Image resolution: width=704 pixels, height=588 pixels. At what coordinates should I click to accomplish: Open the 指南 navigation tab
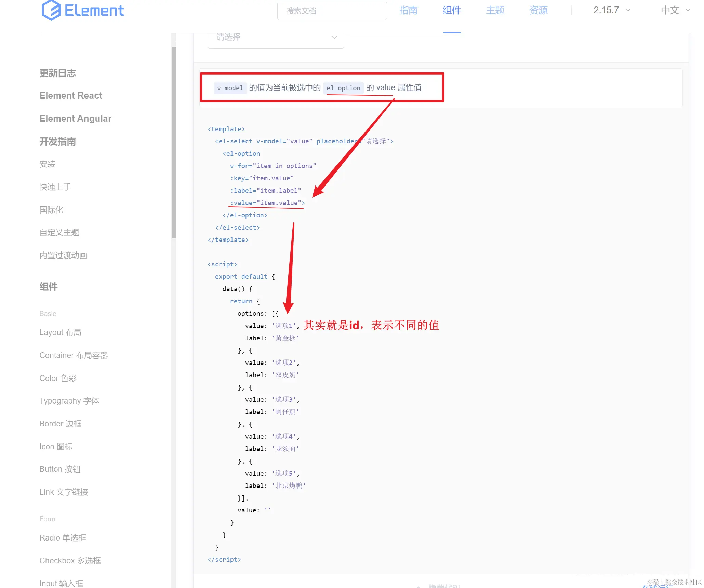(x=408, y=10)
